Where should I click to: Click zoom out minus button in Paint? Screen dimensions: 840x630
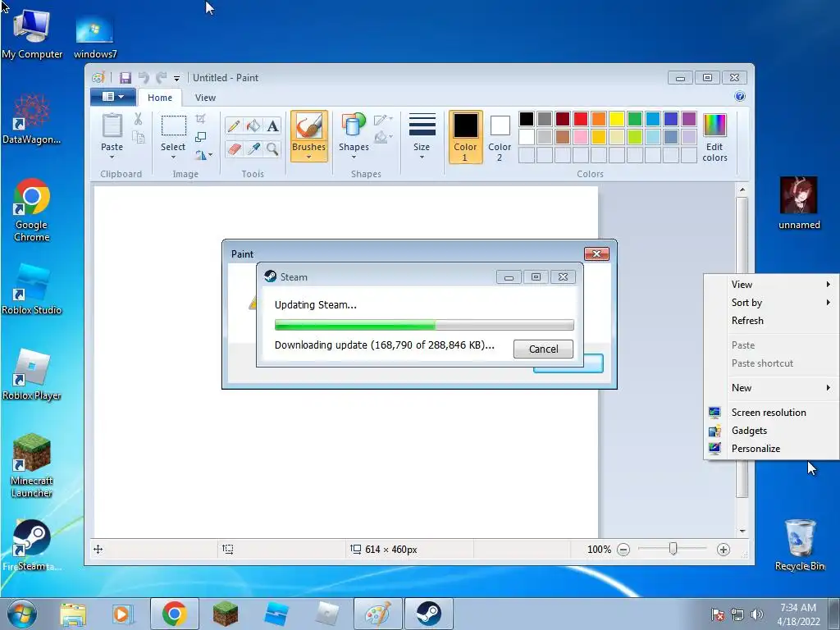[x=623, y=549]
